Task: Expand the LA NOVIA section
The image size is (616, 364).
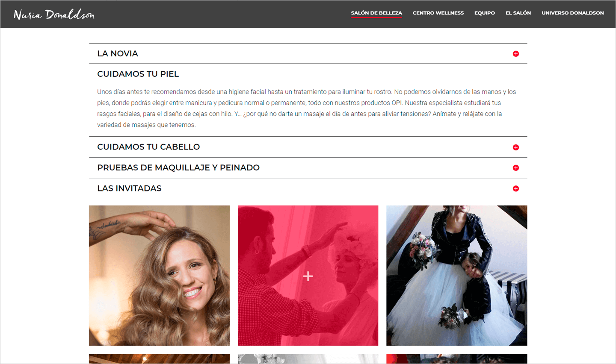Action: (118, 54)
